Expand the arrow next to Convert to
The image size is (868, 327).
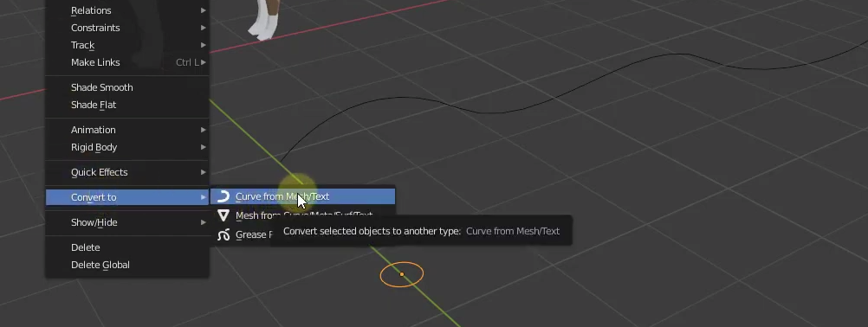(204, 197)
